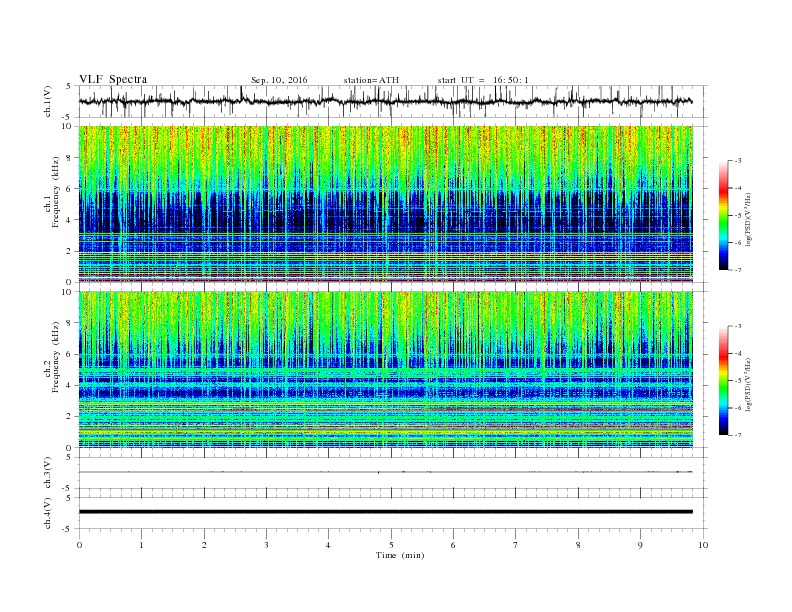The height and width of the screenshot is (612, 792).
Task: Click the upper color scale bar for ch.1
Action: 723,215
